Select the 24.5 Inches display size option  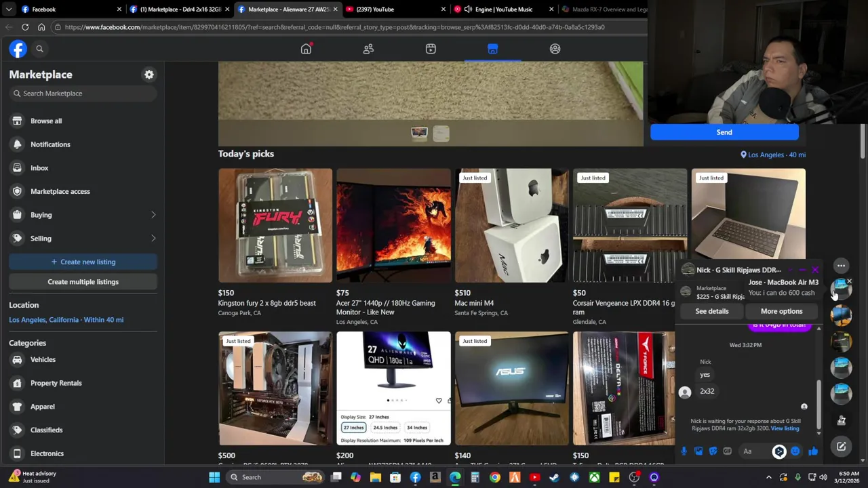pyautogui.click(x=385, y=428)
